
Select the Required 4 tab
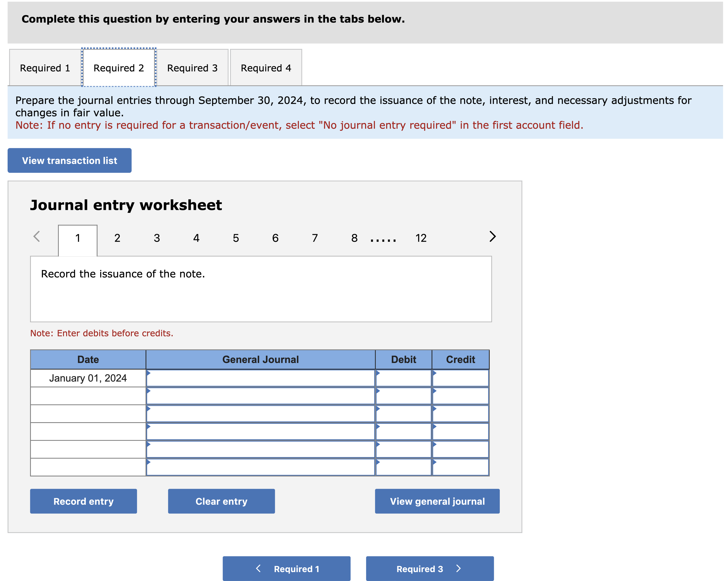click(266, 68)
